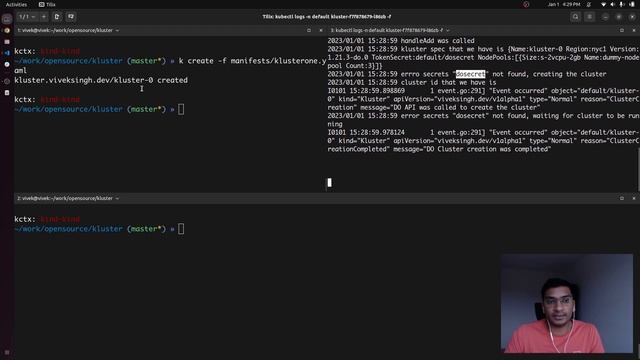640x360 pixels.
Task: Maximize the kubectl logs terminal pane
Action: coord(622,30)
